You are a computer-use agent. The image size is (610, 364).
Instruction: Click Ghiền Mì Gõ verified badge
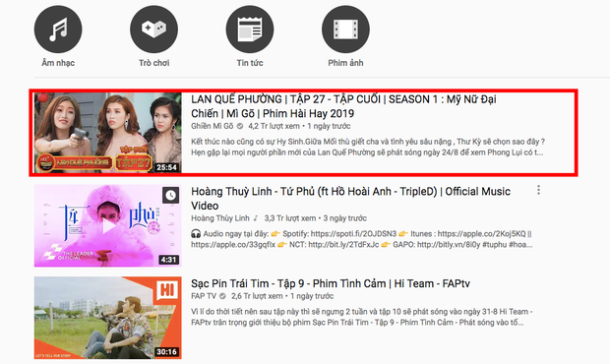[240, 126]
